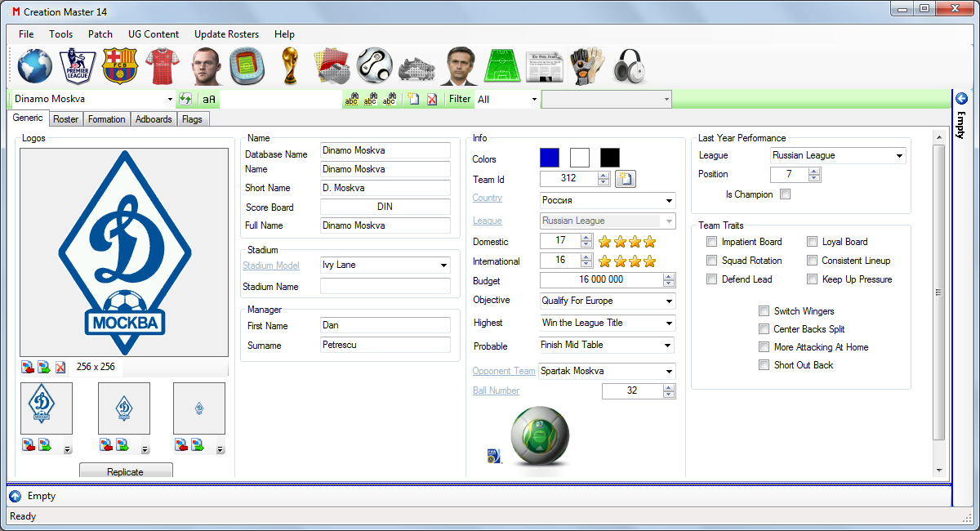The image size is (980, 531).
Task: Open the Teams editor Barcelona crest icon
Action: (120, 65)
